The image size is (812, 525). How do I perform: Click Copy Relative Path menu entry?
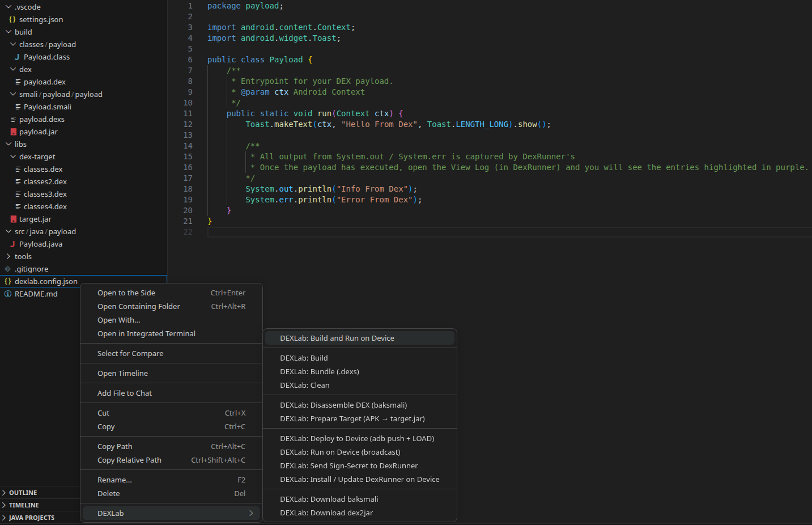[x=171, y=460]
